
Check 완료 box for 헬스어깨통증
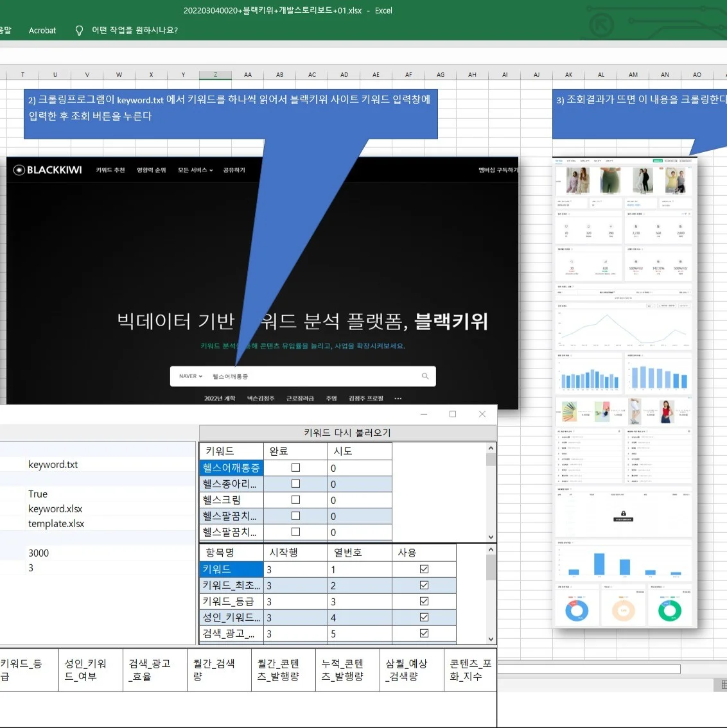point(295,468)
